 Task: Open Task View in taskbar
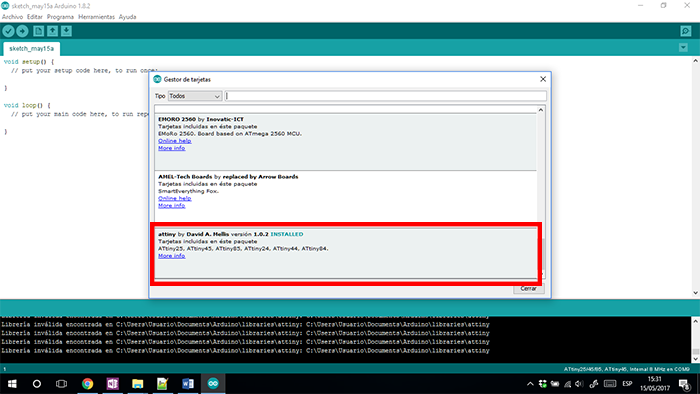[x=62, y=384]
